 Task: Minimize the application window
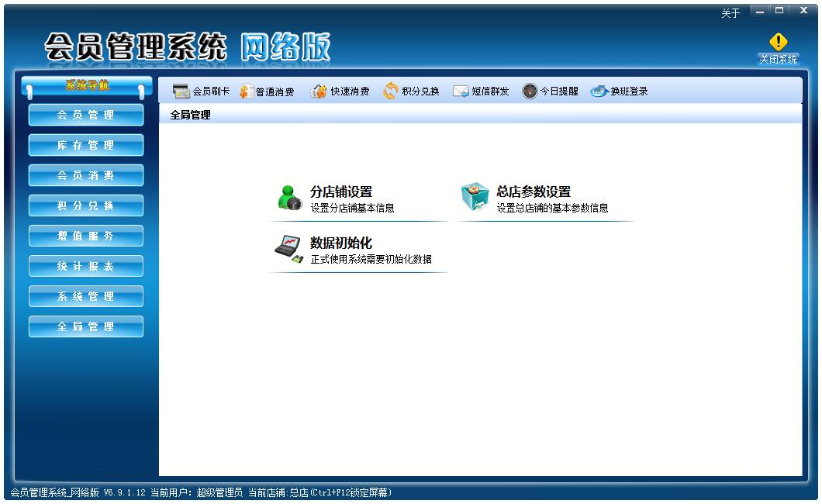(x=760, y=11)
